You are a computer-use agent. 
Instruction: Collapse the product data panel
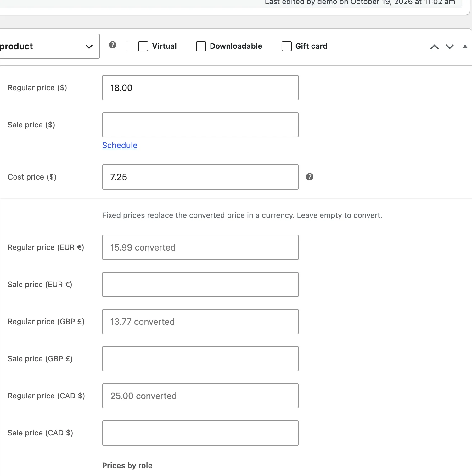(x=465, y=47)
